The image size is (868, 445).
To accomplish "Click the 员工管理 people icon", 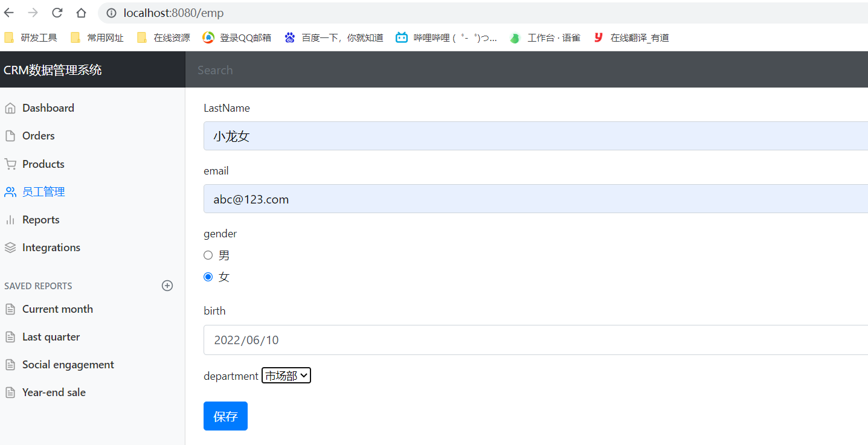I will [x=10, y=191].
